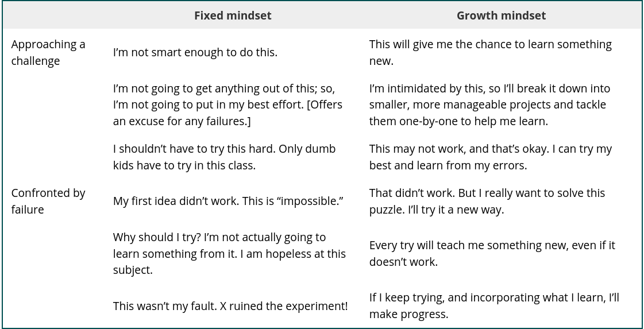Click the 'I'm intimidated by this' cell

tap(489, 105)
